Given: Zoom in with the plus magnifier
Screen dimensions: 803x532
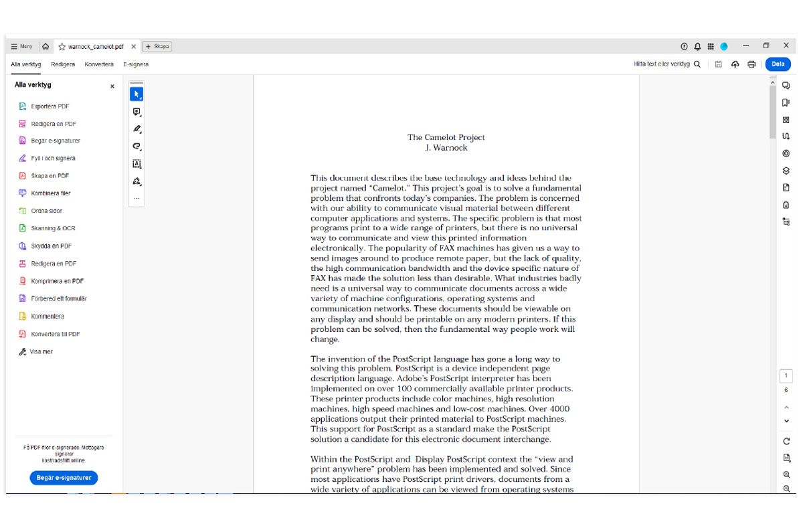Looking at the screenshot, I should coord(786,474).
